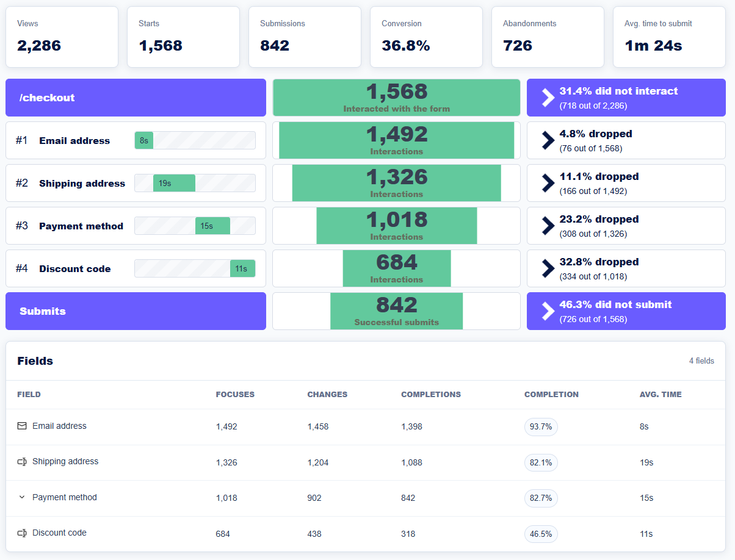
Task: Click the envelope icon beside Email address
Action: 22,426
